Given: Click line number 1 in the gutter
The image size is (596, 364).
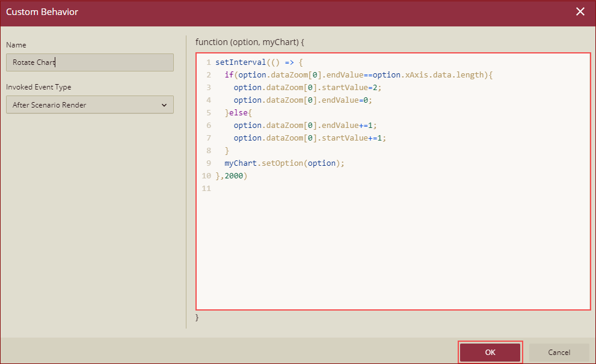Looking at the screenshot, I should [208, 62].
